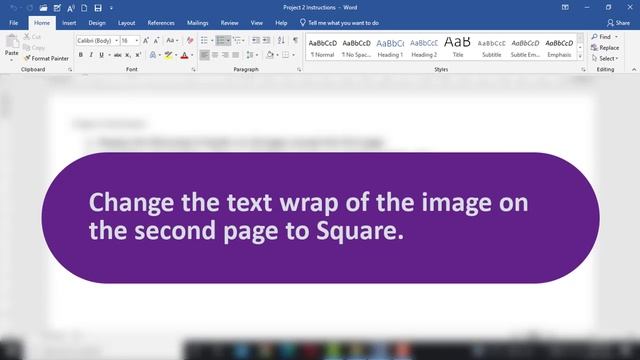Click the Undo arrow icon

point(13,8)
